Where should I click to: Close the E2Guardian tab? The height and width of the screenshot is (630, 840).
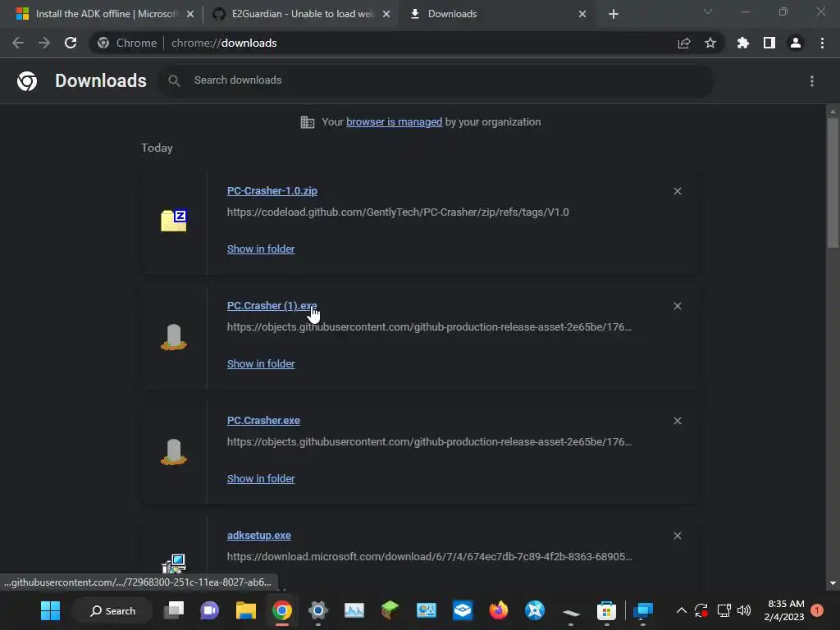click(x=386, y=14)
